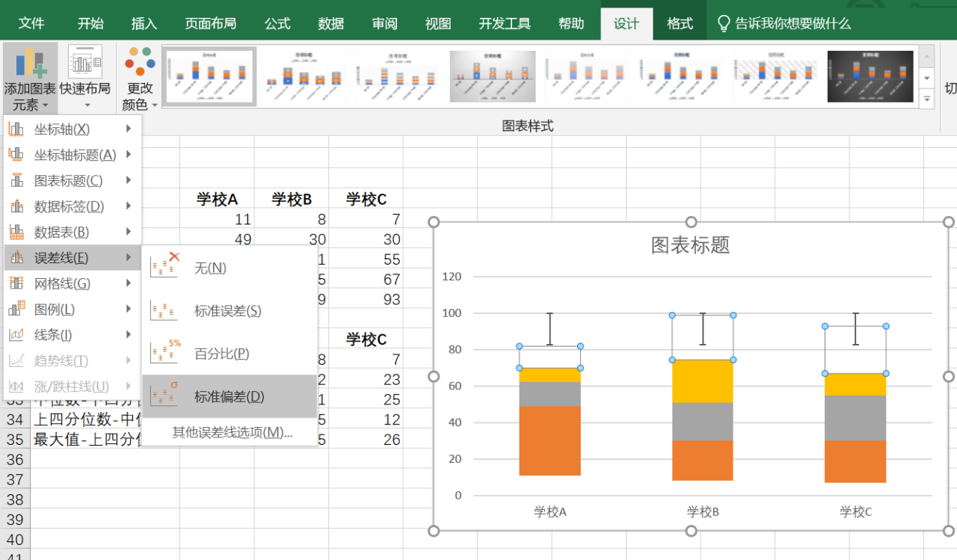Click the chart title icon beside 图表标题(C)

(16, 180)
